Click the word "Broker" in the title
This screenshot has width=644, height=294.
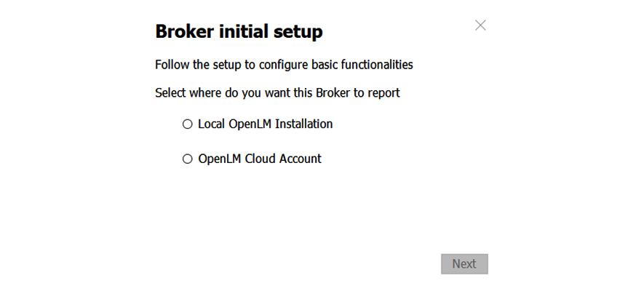[x=183, y=32]
